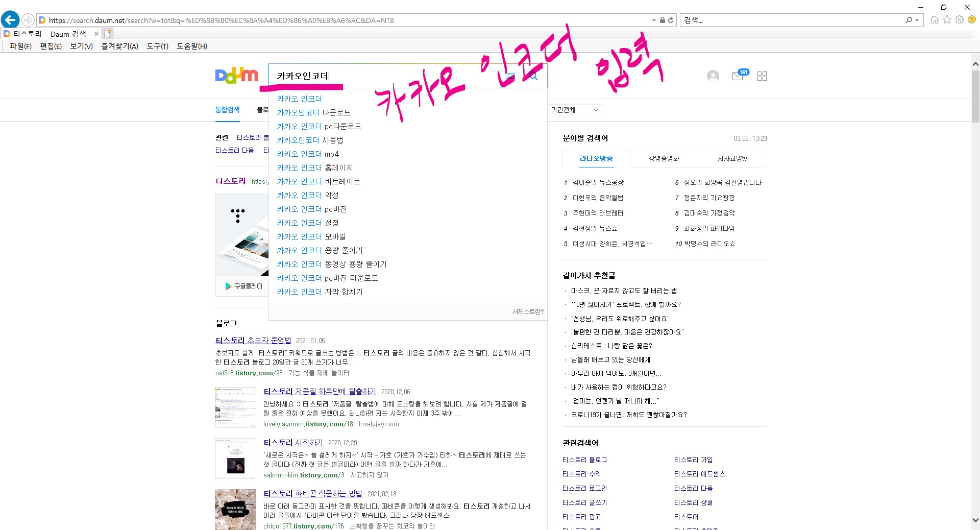Open the 즐겨찾기(A) menu

pyautogui.click(x=120, y=46)
